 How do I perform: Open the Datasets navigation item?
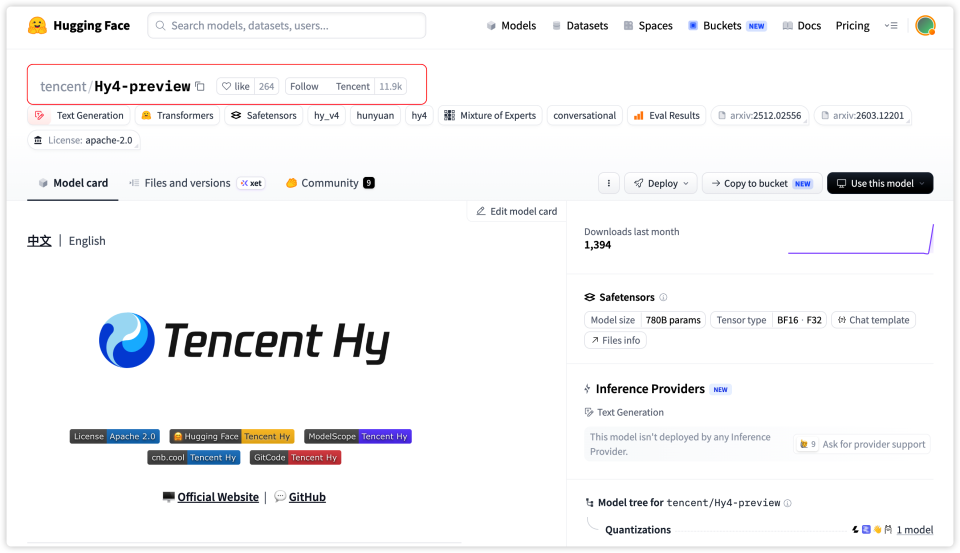[580, 26]
